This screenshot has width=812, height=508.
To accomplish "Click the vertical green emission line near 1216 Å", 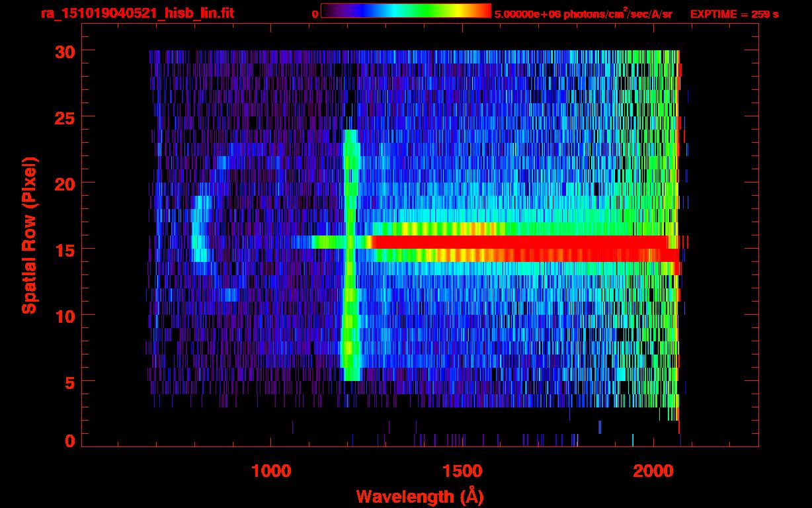I will (351, 255).
